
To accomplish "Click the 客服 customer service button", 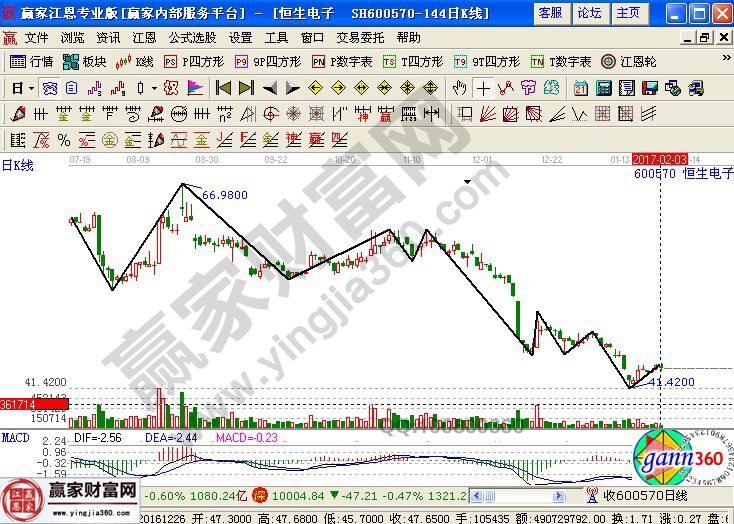I will pos(549,13).
